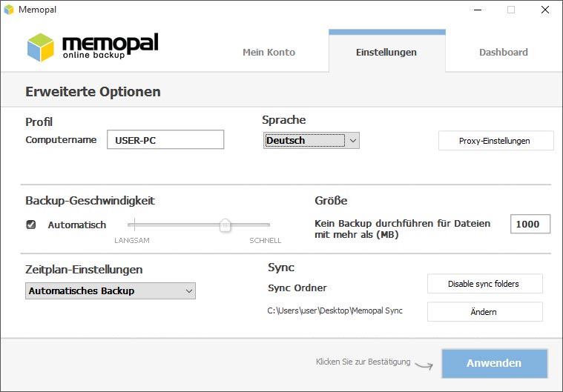The height and width of the screenshot is (392, 563).
Task: Close the Memopal window
Action: coord(545,10)
